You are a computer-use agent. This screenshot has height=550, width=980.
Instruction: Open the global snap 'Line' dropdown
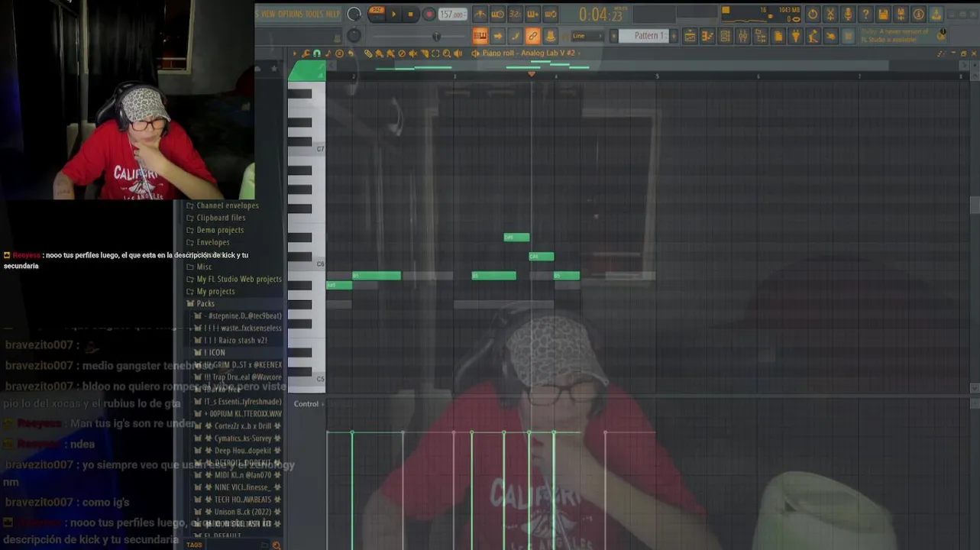click(587, 36)
